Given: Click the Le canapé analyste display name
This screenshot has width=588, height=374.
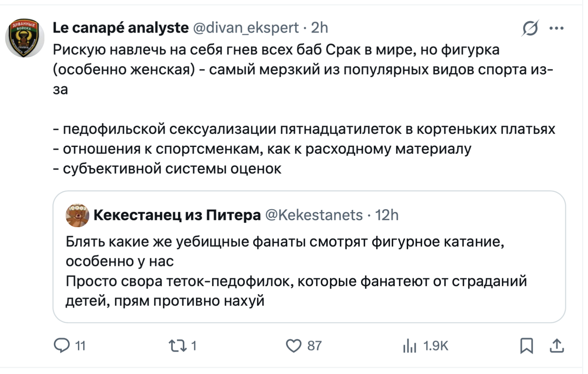Looking at the screenshot, I should pyautogui.click(x=121, y=28).
